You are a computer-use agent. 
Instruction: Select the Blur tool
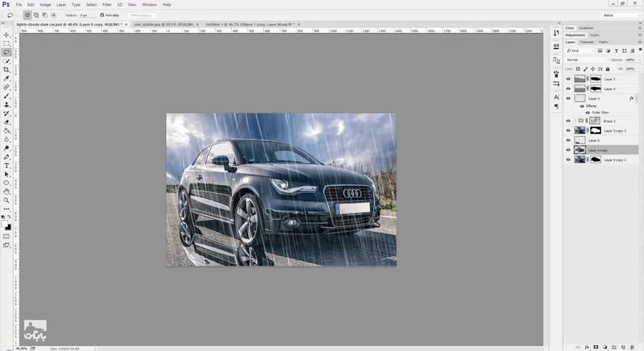[6, 140]
